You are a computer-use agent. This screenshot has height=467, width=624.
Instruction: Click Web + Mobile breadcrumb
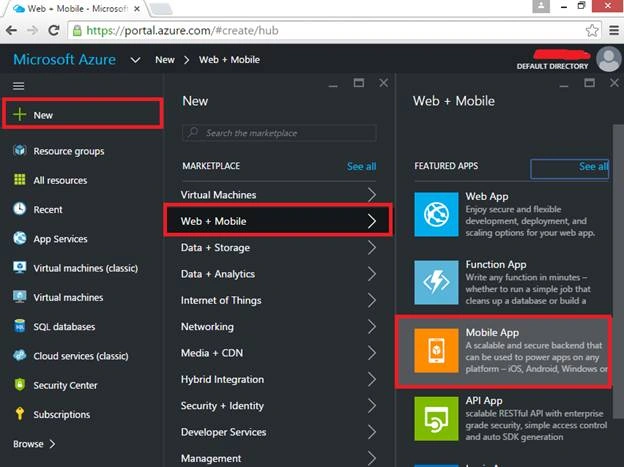coord(229,60)
